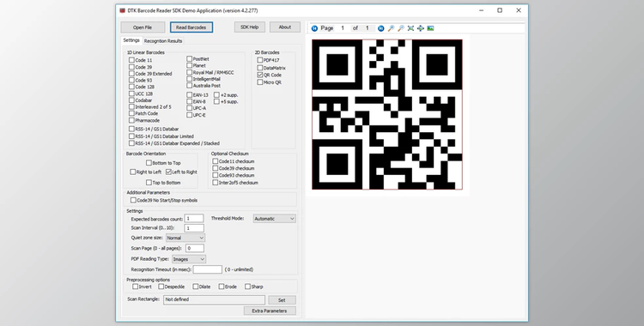The width and height of the screenshot is (644, 326).
Task: Click the Recognition Timeout input field
Action: pos(208,269)
